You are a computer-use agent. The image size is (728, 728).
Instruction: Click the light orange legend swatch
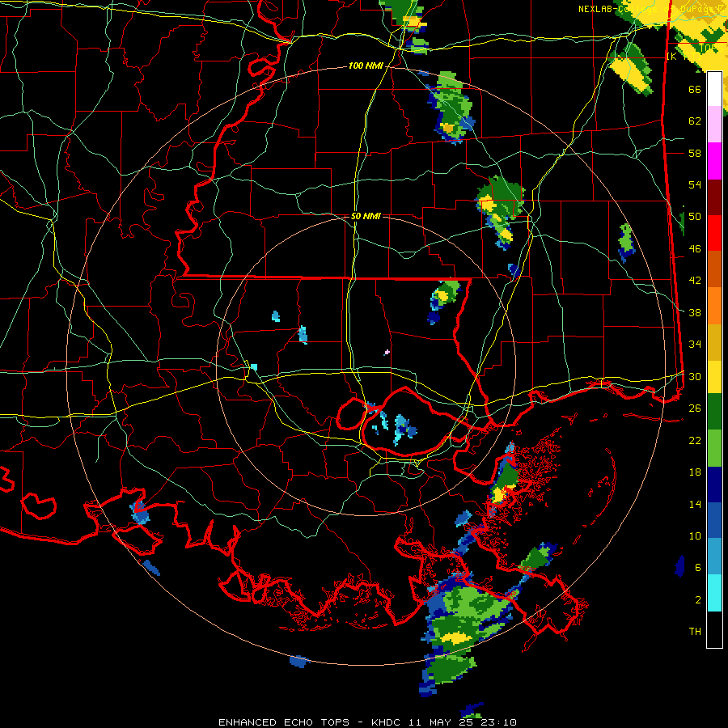coord(714,305)
